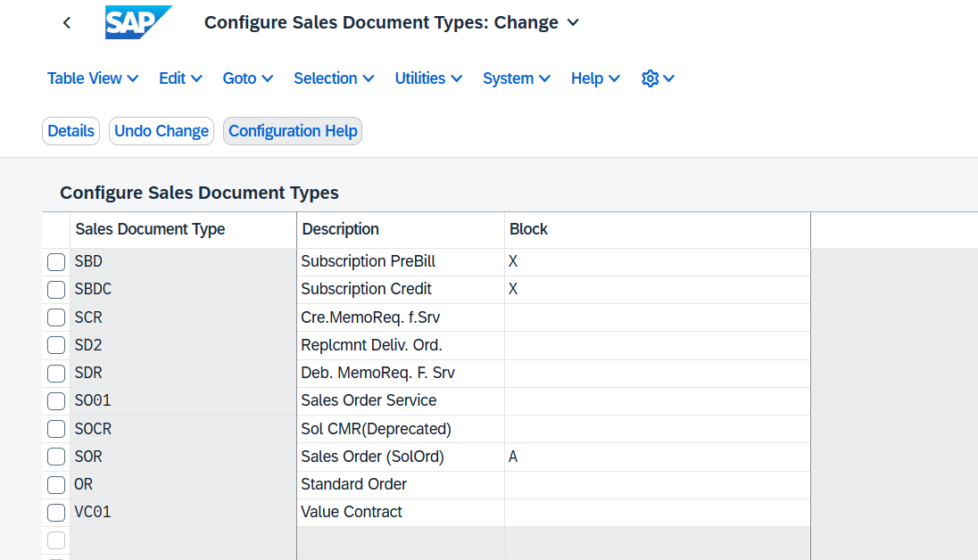Tick the checkbox for SOR row
The height and width of the screenshot is (560, 978).
click(x=56, y=457)
